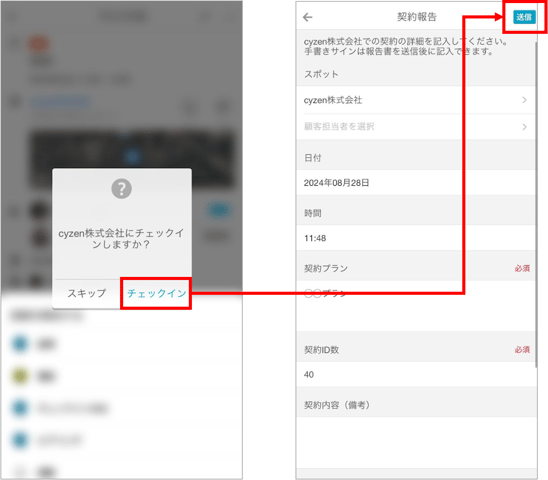
Task: Tap the back arrow in 契約報告 header
Action: pyautogui.click(x=308, y=17)
